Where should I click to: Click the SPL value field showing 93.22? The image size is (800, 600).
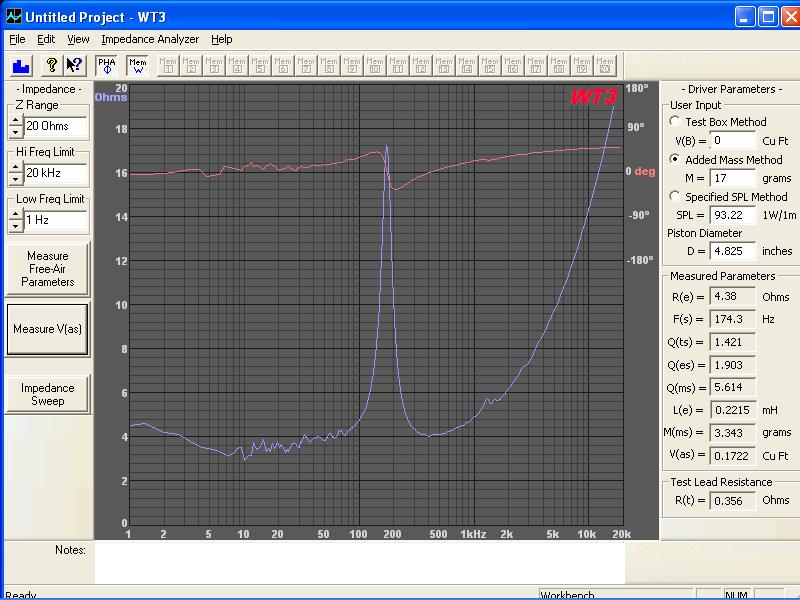[732, 215]
